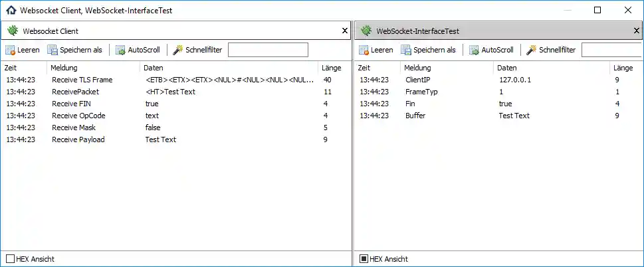Sort by Meldung column in Websocket Client
644x267 pixels.
94,68
